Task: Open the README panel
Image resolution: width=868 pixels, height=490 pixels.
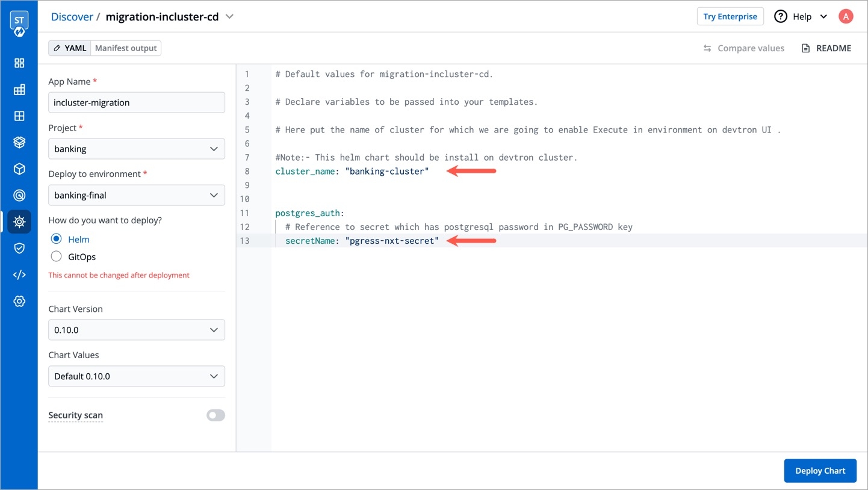Action: pos(826,48)
